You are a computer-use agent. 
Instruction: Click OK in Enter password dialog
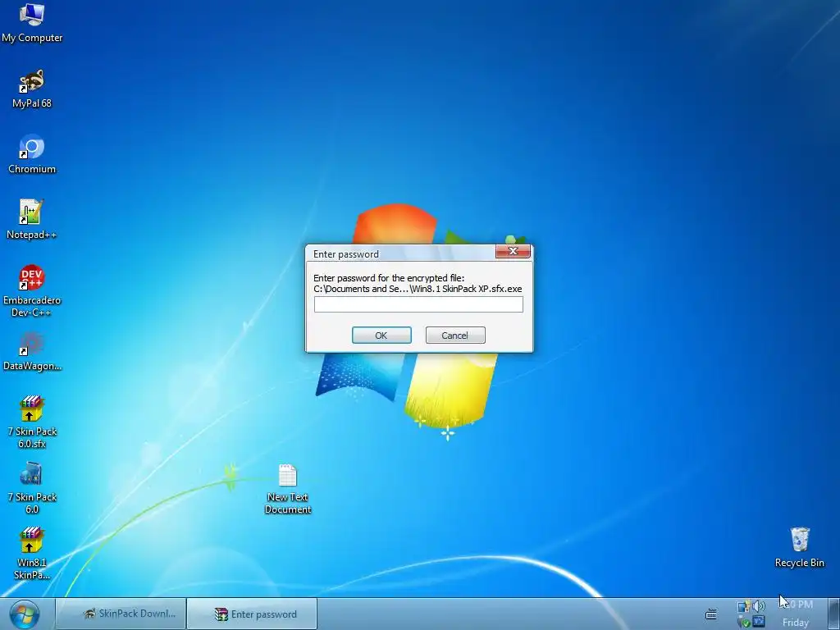coord(381,336)
